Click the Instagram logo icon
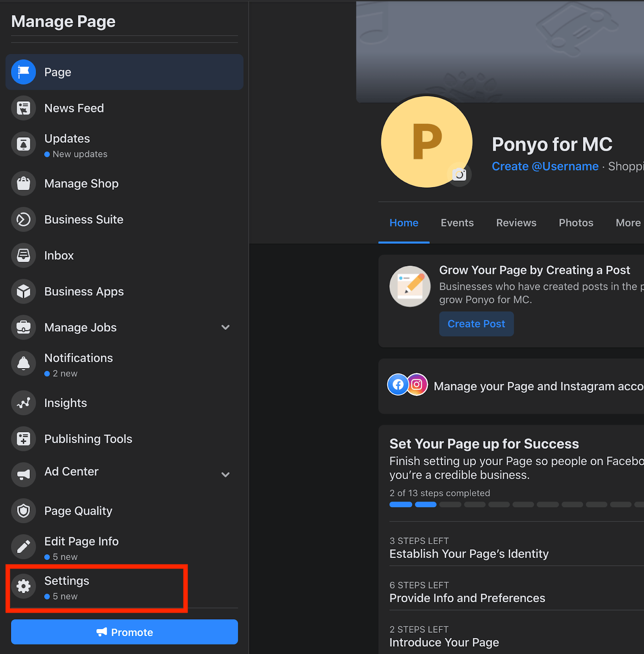Screen dimensions: 644x654 [417, 385]
